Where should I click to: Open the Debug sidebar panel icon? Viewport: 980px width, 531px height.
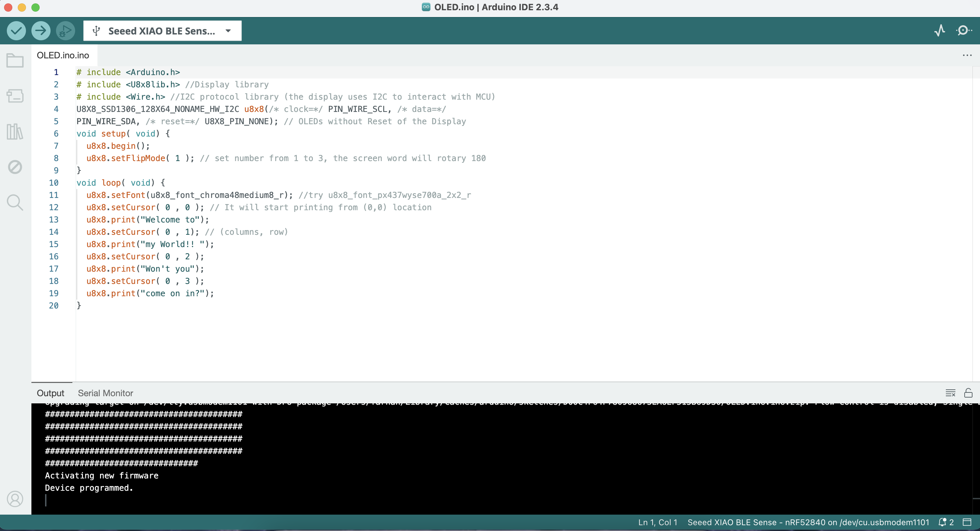pos(15,167)
